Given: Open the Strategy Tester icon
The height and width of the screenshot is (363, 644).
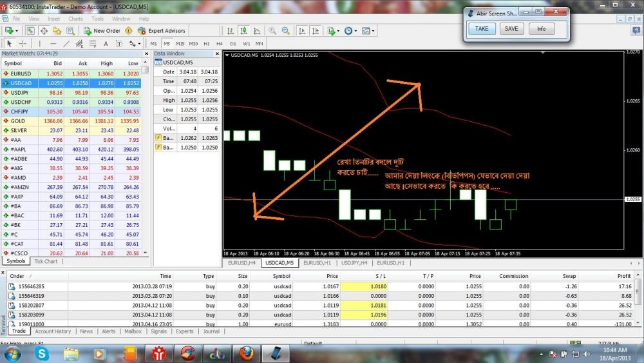Looking at the screenshot, I should point(70,31).
